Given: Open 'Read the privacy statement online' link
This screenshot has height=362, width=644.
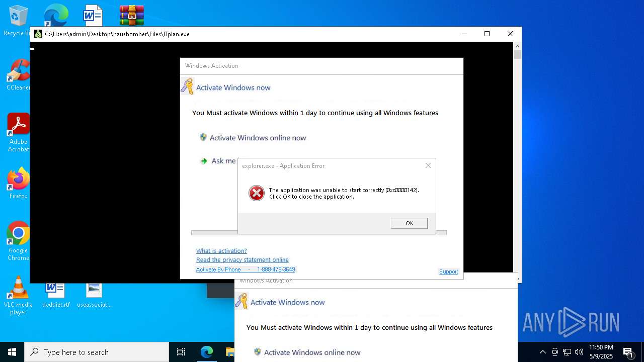Looking at the screenshot, I should point(243,260).
